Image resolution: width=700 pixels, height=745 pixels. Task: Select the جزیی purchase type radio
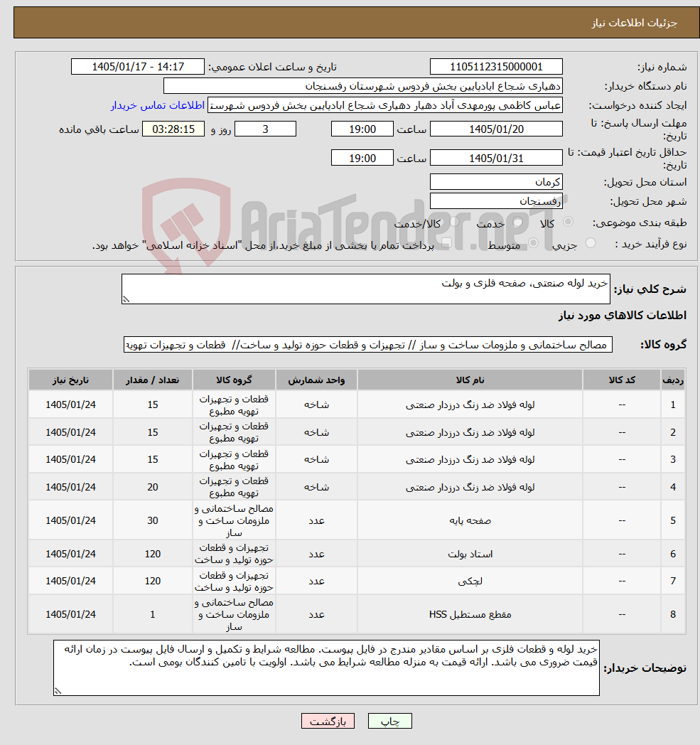point(591,243)
